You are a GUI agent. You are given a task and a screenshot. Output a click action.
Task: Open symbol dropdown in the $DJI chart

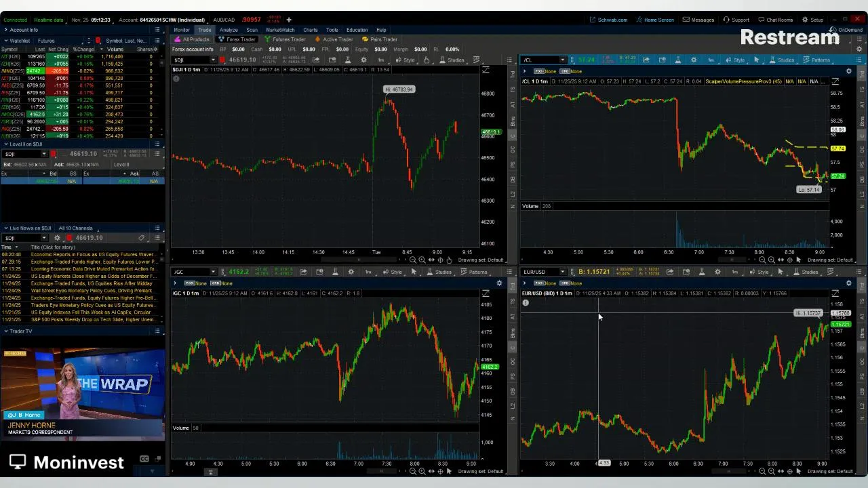click(213, 60)
